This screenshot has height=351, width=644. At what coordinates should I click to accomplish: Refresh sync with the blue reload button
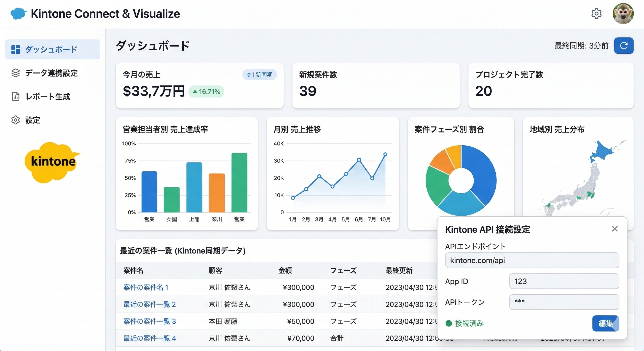[x=623, y=45]
